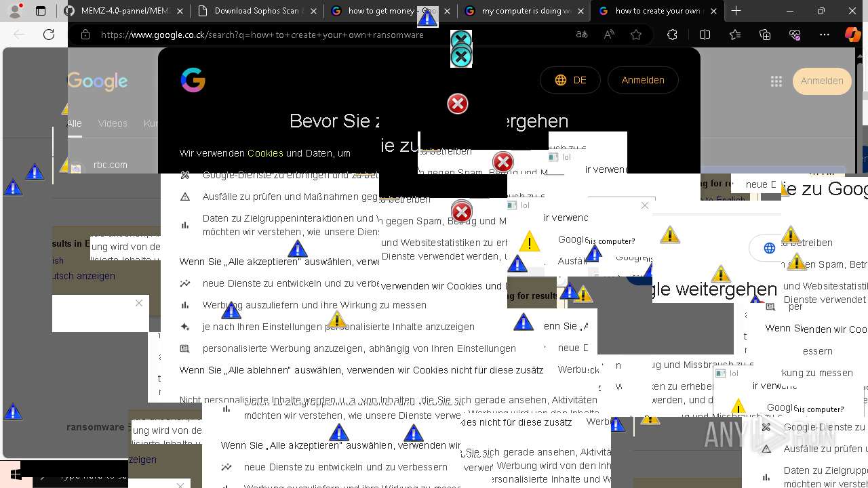Screen dimensions: 868x488
Task: Go back to the previous page
Action: (19, 35)
